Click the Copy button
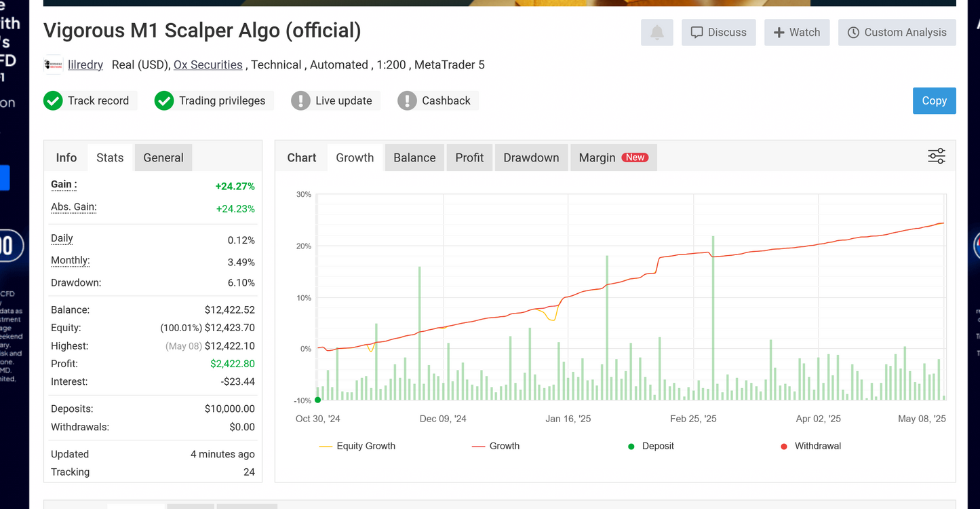Image resolution: width=980 pixels, height=509 pixels. [934, 100]
